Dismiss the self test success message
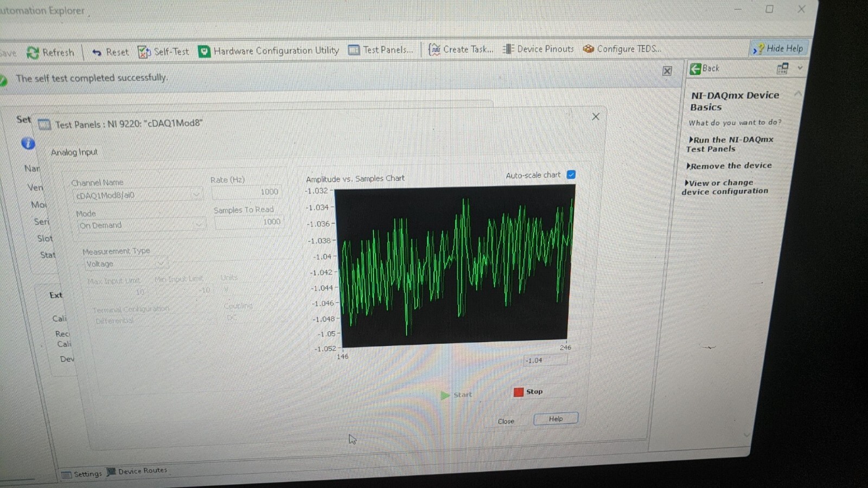868x488 pixels. coord(667,71)
